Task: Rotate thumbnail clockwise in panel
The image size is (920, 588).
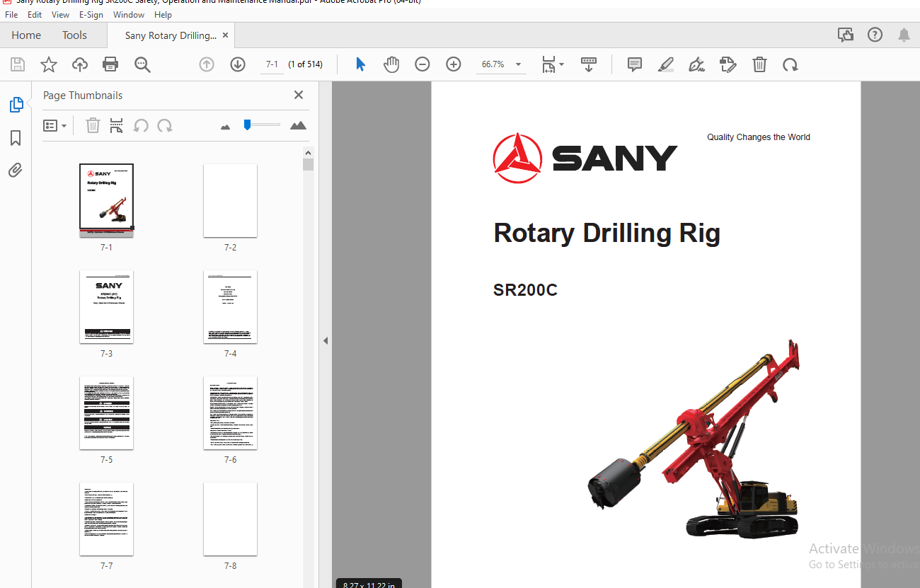Action: 165,126
